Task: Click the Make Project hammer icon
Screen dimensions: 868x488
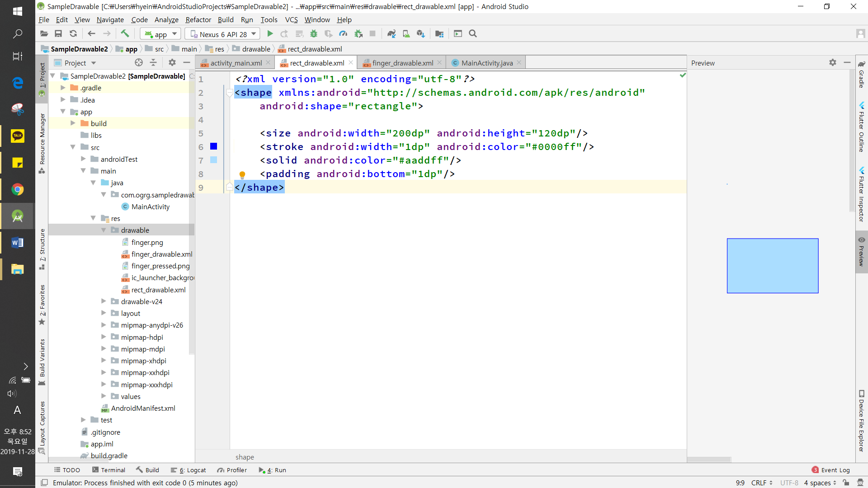Action: click(x=125, y=33)
